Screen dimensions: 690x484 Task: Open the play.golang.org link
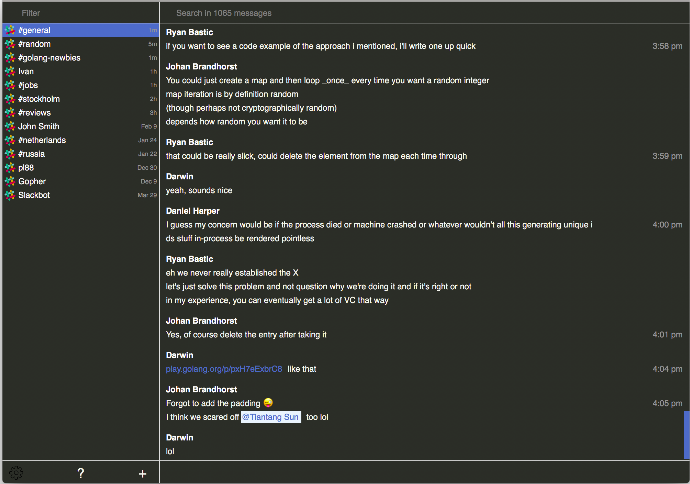click(x=224, y=369)
